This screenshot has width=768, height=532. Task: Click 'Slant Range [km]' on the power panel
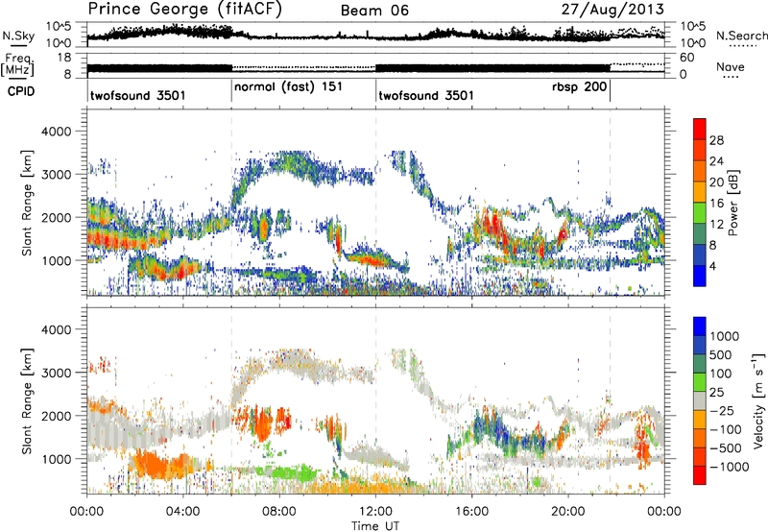pos(27,203)
